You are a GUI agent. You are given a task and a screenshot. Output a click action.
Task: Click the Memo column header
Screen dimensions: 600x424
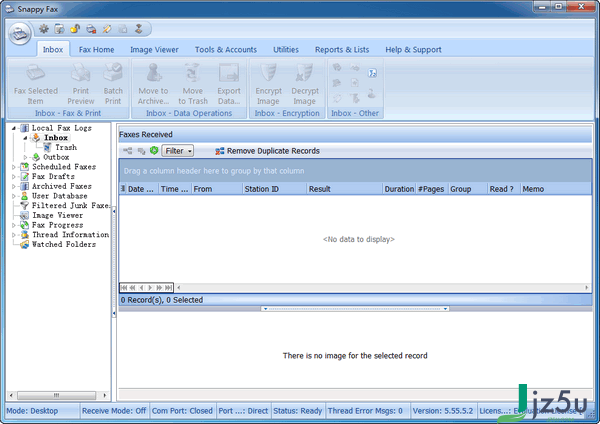point(556,189)
